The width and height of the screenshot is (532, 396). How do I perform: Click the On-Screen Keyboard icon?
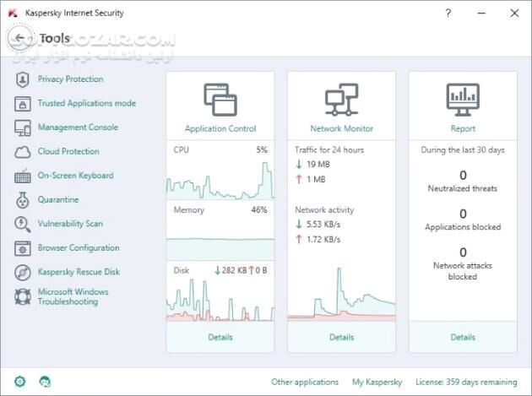click(x=23, y=176)
